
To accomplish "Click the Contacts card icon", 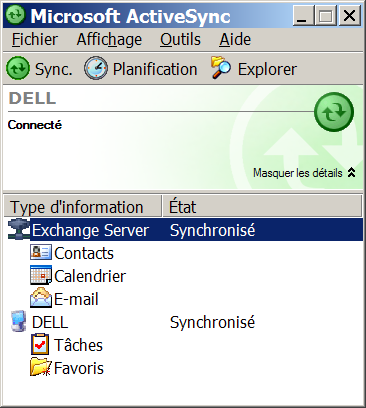I will tap(41, 253).
